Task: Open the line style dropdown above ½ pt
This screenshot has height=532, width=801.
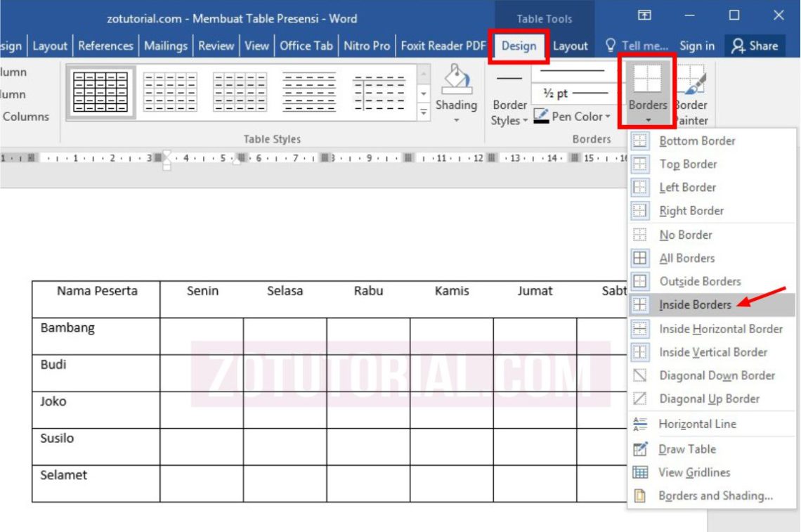Action: point(576,72)
